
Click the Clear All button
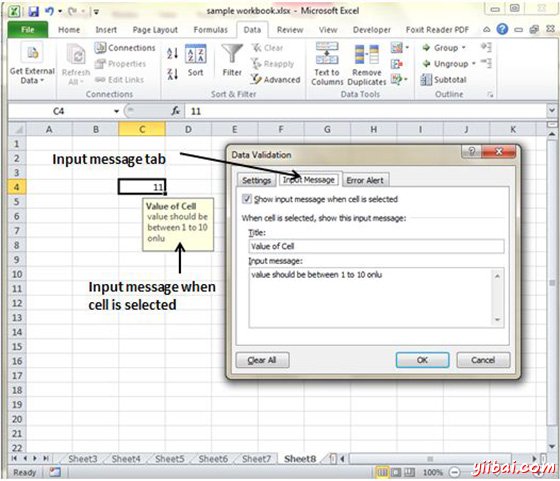tap(262, 360)
